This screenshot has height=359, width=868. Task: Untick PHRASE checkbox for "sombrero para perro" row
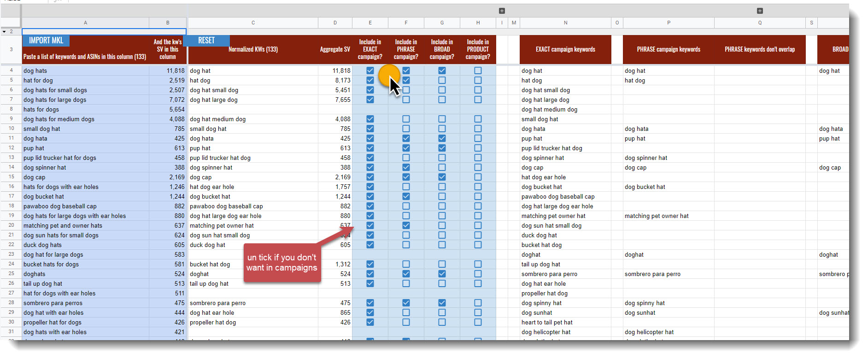pyautogui.click(x=406, y=303)
